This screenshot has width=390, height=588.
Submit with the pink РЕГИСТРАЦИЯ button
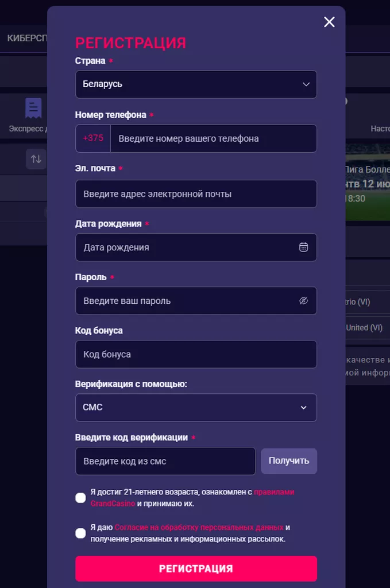[x=196, y=568]
